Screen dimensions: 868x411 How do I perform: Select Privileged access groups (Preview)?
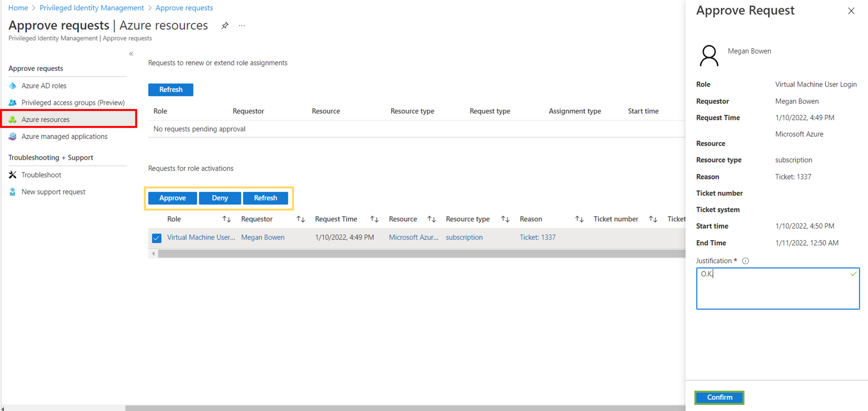click(x=73, y=102)
